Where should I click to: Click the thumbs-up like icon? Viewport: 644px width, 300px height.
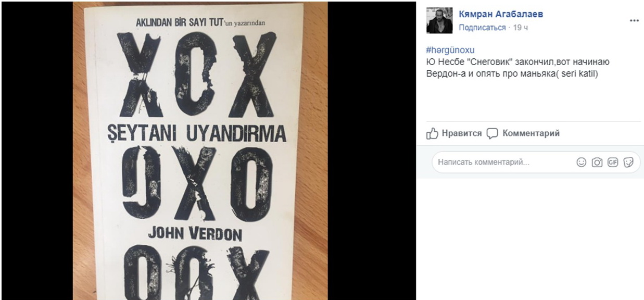point(432,133)
